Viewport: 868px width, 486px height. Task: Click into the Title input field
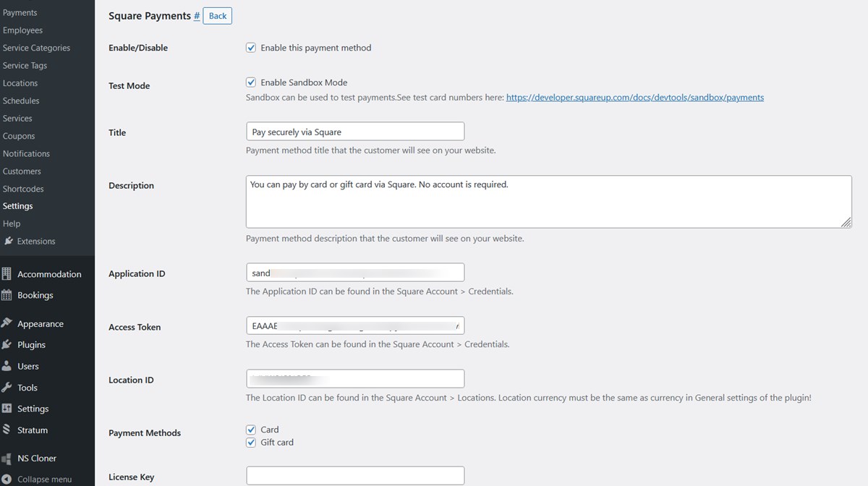[355, 132]
